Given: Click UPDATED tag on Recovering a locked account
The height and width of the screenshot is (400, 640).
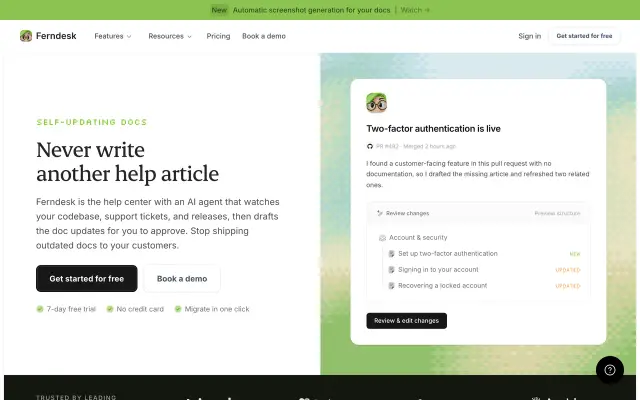Looking at the screenshot, I should pos(568,286).
